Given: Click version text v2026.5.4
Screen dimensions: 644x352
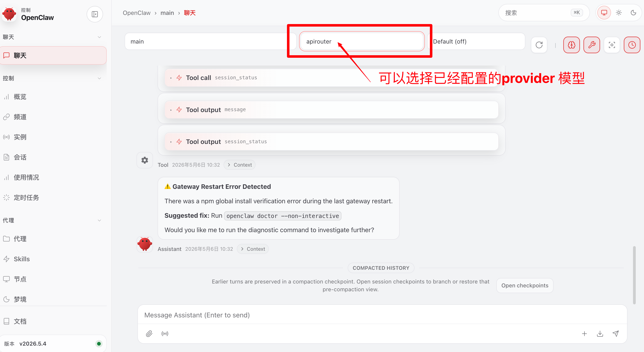Looking at the screenshot, I should 33,344.
